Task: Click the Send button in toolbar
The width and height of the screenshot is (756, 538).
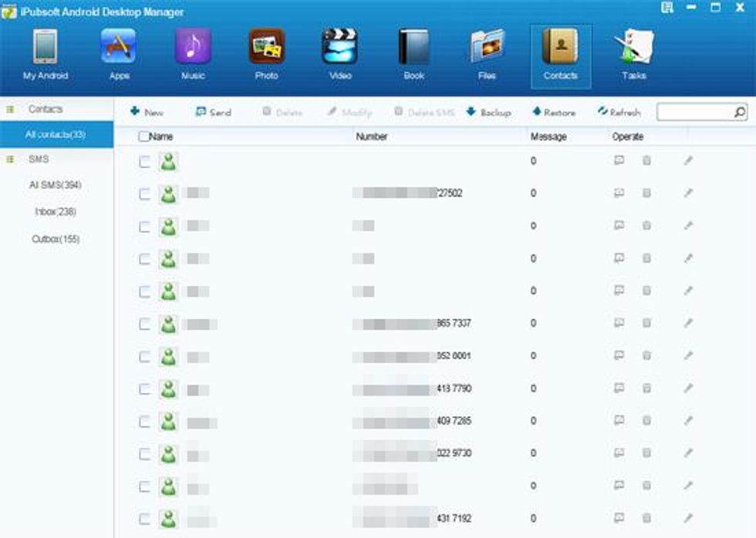Action: pyautogui.click(x=214, y=113)
